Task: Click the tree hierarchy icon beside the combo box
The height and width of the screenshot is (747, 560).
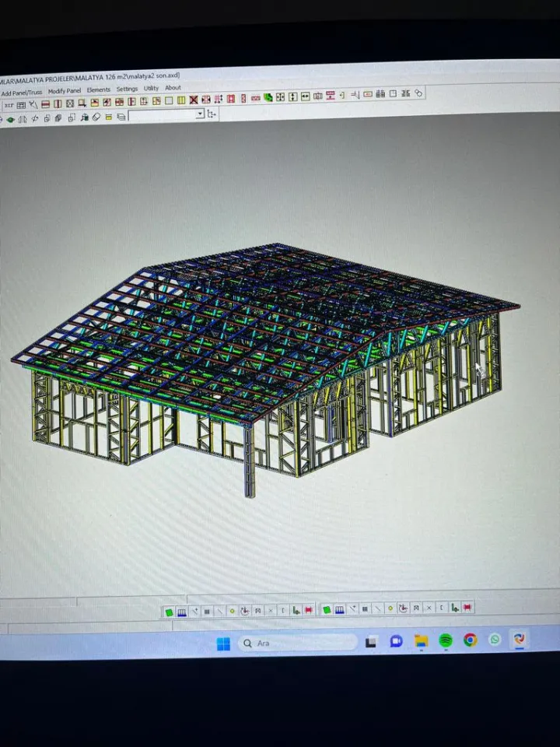Action: [212, 114]
